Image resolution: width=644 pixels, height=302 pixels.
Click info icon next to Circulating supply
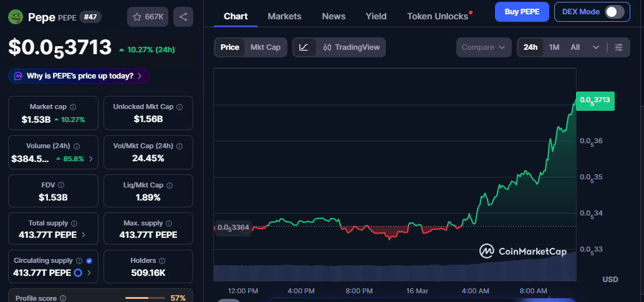79,260
